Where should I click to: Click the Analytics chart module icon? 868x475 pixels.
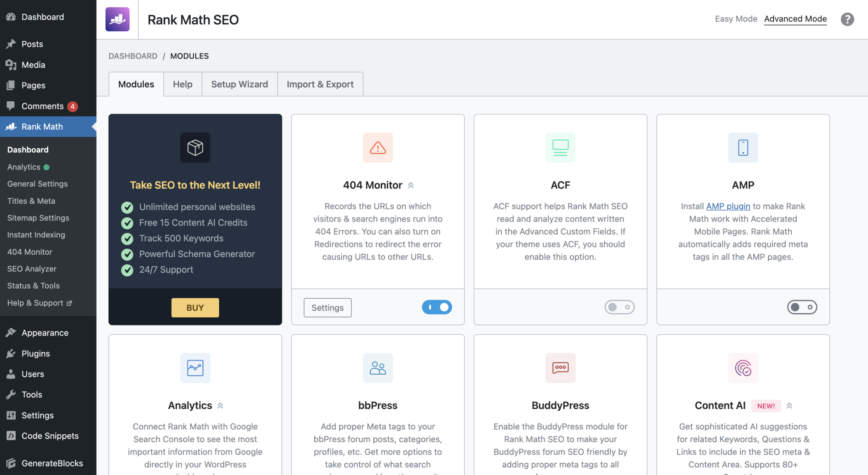195,368
